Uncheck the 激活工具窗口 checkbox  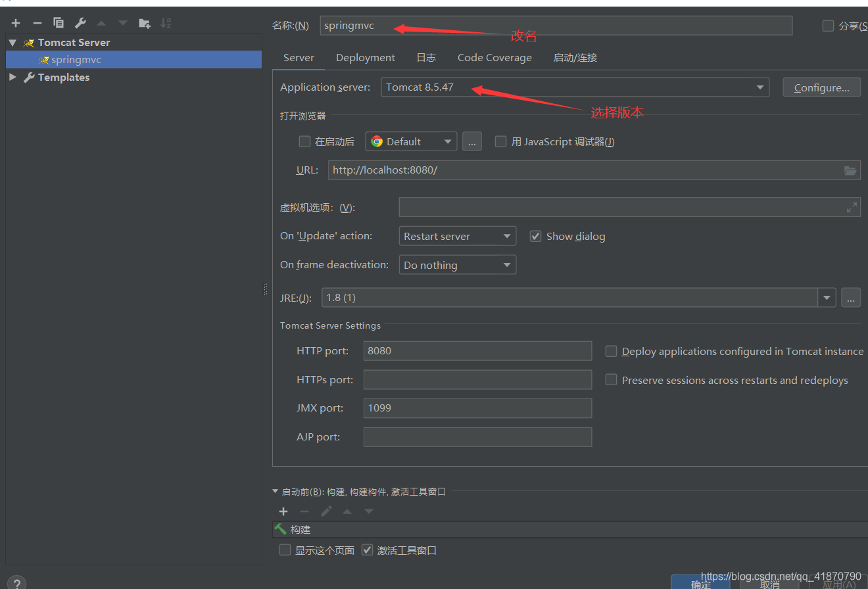[x=367, y=550]
